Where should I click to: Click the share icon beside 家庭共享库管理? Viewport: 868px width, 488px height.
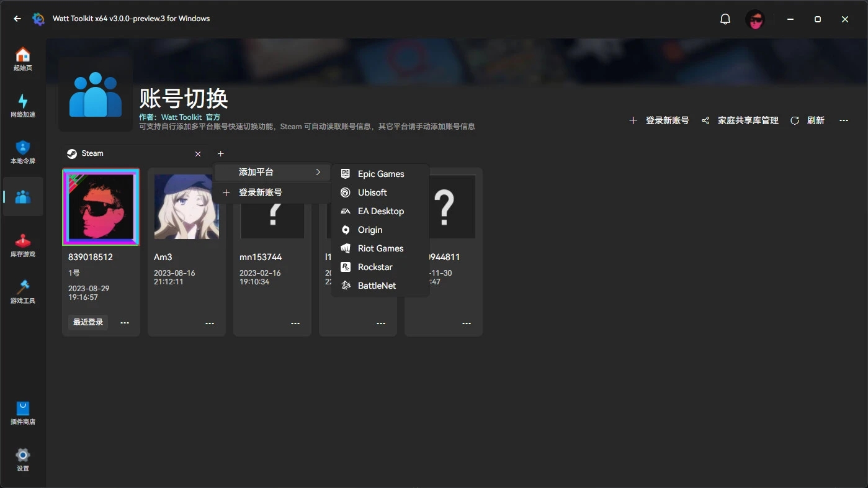tap(705, 120)
